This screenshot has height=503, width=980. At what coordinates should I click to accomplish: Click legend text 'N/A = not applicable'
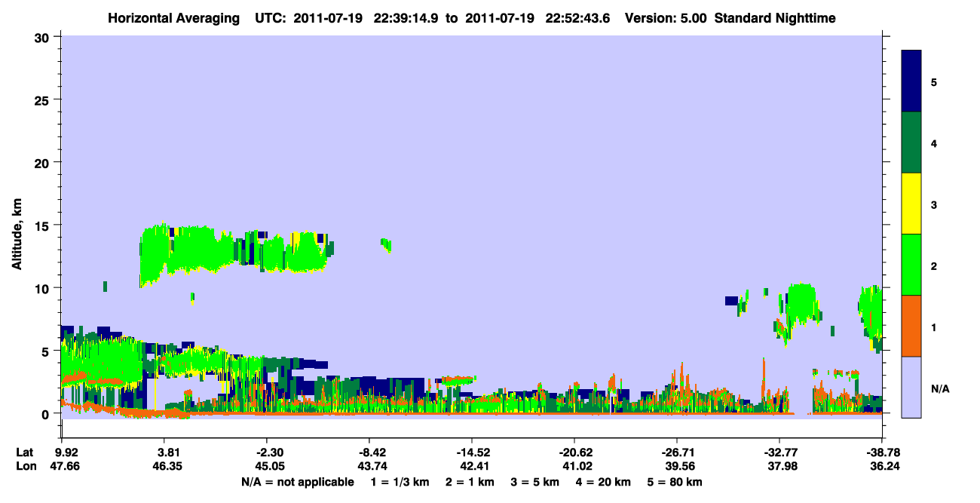[297, 482]
